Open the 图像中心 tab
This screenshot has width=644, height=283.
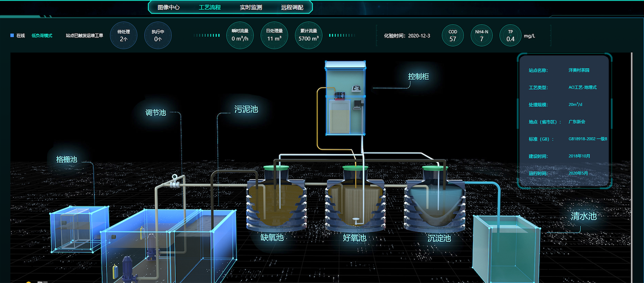tap(169, 7)
